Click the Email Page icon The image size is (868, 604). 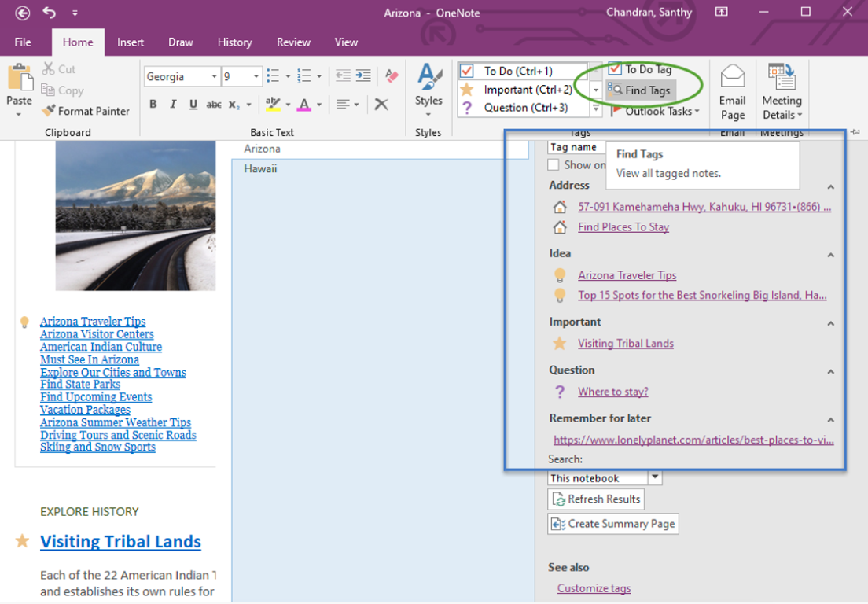[x=733, y=91]
